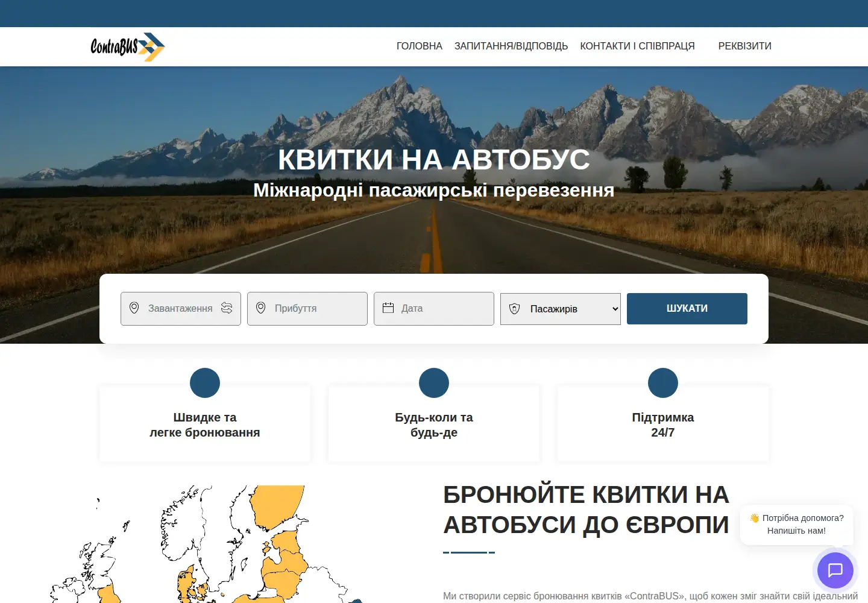This screenshot has height=603, width=868.
Task: Swap departure and arrival with arrows icon
Action: (227, 308)
